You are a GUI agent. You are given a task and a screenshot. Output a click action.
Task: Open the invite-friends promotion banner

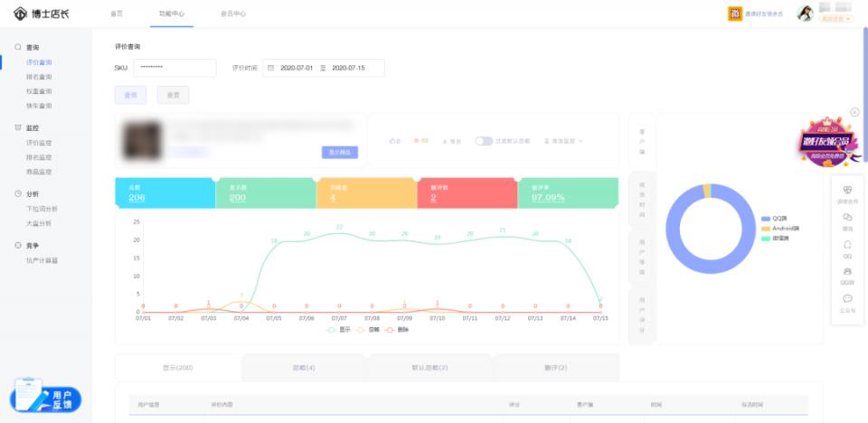tap(829, 142)
